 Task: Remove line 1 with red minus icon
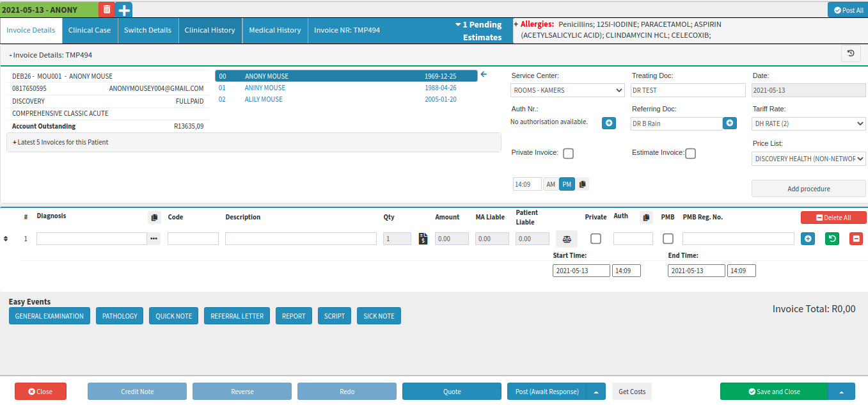tap(856, 239)
